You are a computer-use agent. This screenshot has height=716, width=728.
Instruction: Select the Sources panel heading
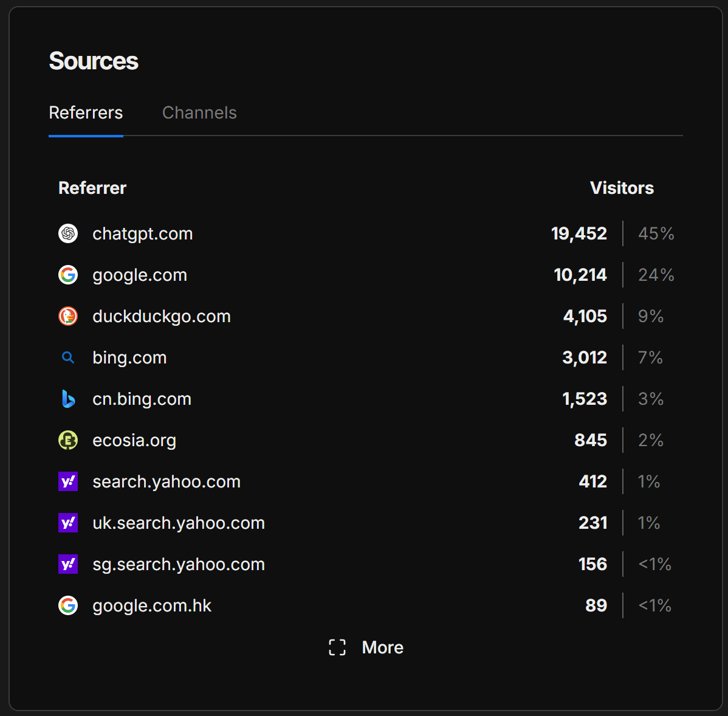coord(94,61)
